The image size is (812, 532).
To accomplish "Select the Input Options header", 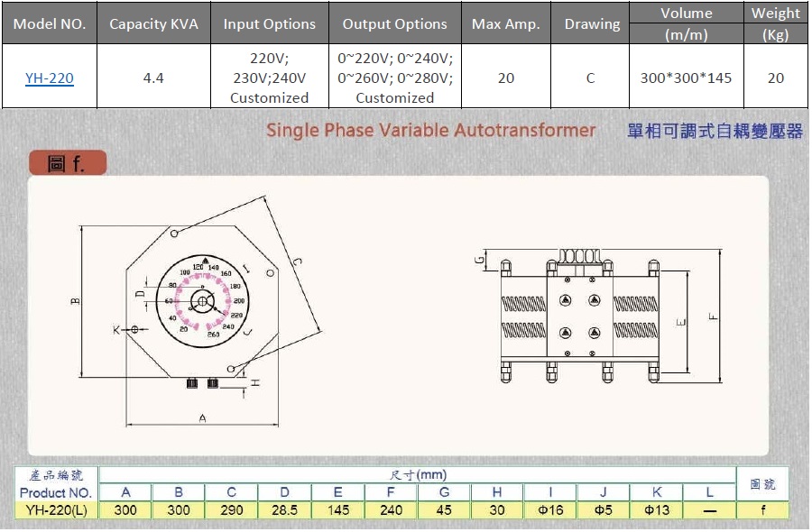I will click(269, 24).
